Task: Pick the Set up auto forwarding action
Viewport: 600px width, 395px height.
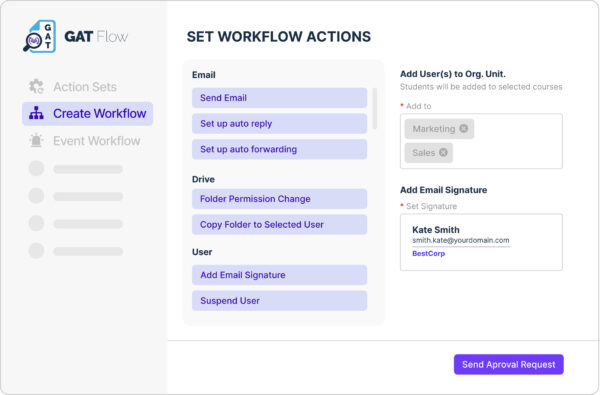Action: [279, 149]
